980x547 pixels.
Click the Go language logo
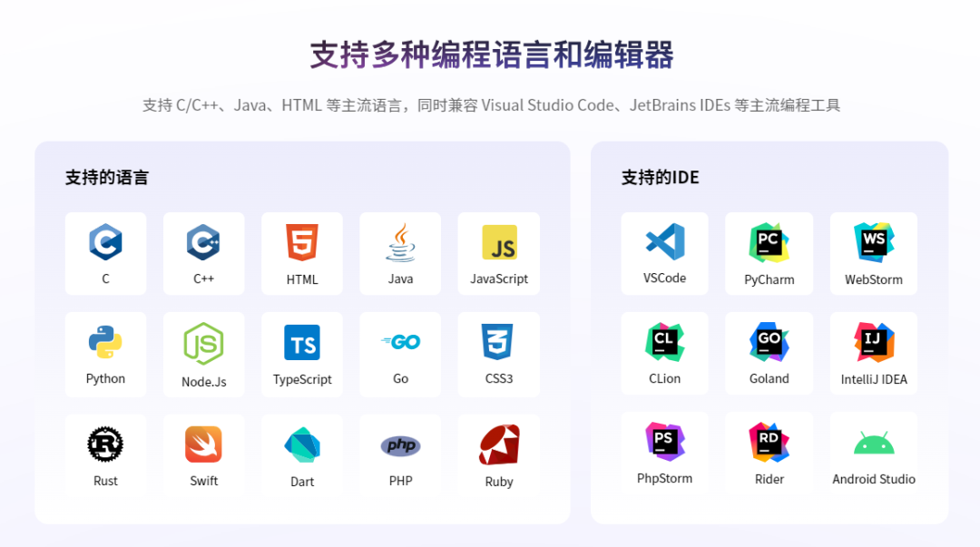(x=401, y=341)
